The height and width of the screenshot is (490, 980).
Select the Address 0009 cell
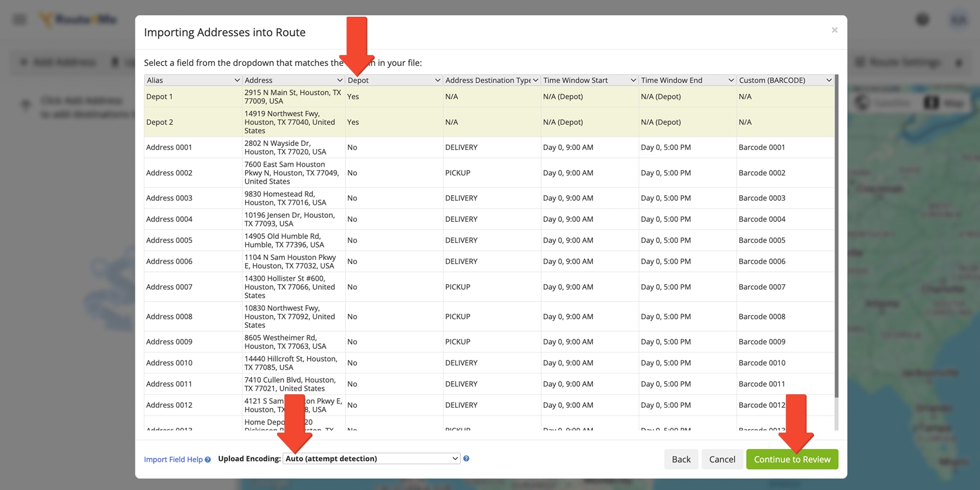193,342
